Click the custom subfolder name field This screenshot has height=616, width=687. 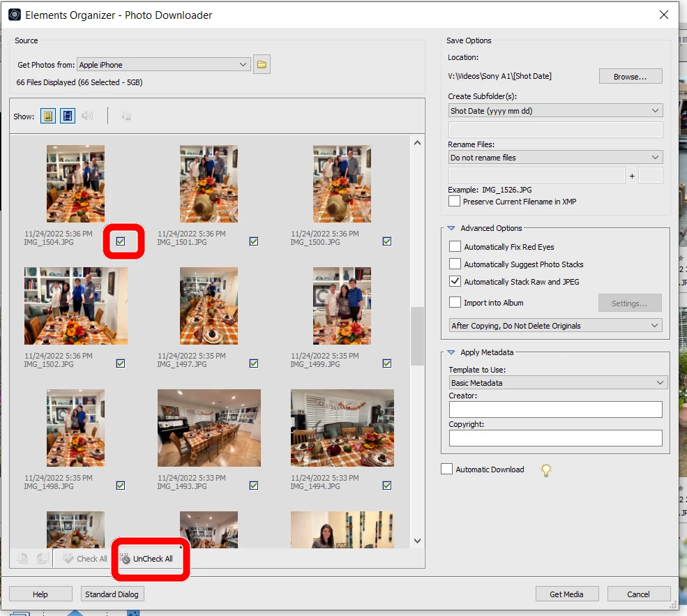555,130
